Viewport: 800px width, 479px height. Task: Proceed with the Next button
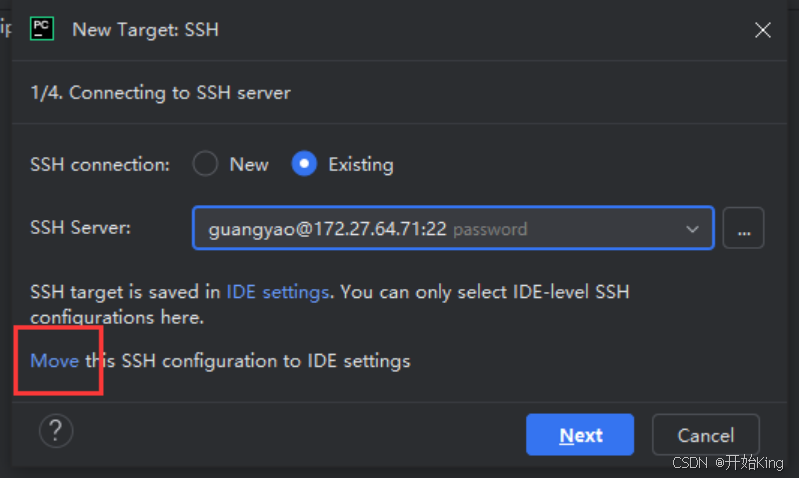click(580, 435)
